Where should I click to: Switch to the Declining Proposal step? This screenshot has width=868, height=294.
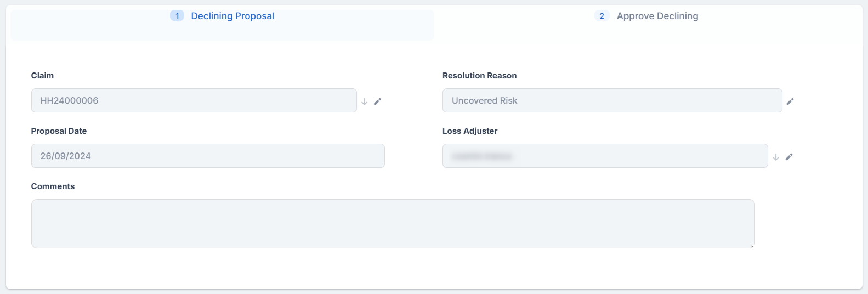pos(232,16)
